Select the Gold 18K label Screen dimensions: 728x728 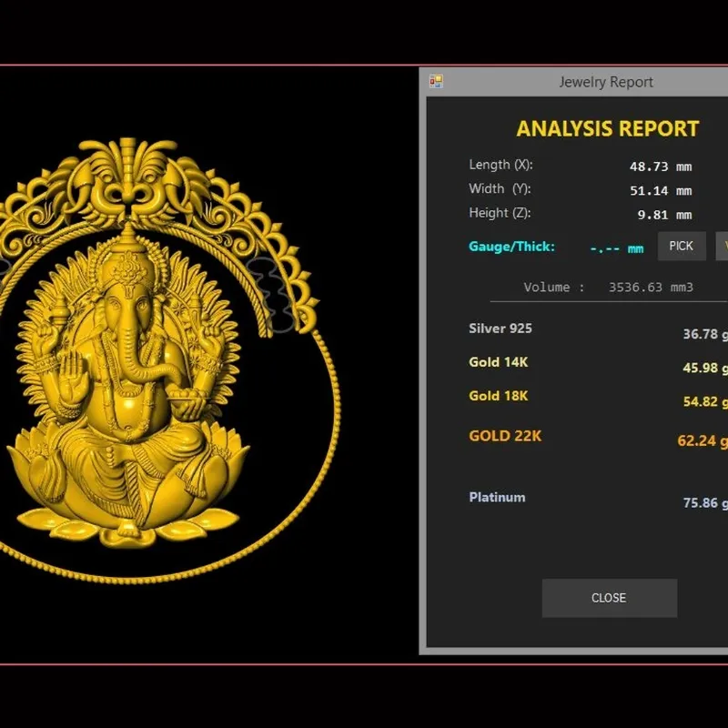pos(499,396)
